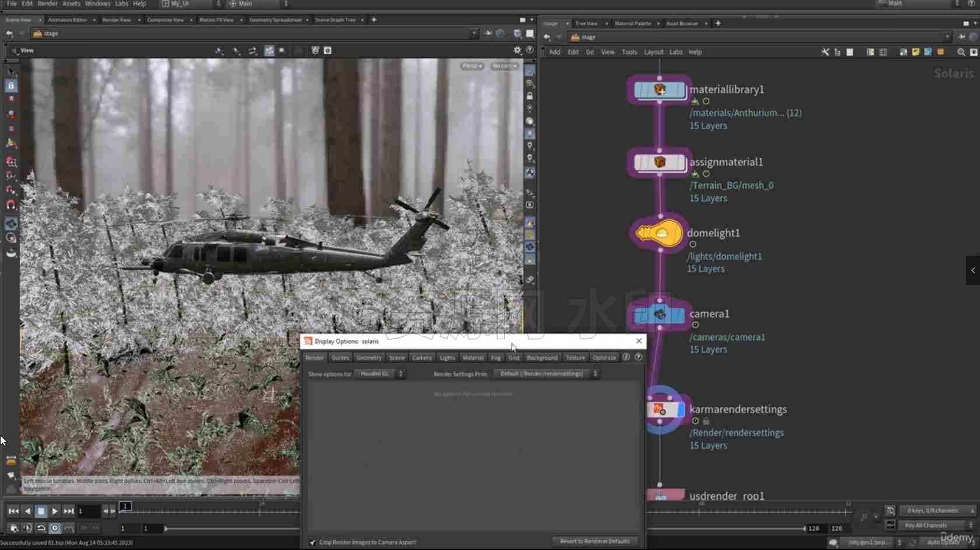Image resolution: width=980 pixels, height=550 pixels.
Task: Toggle the display flag on materiallibrary1 node
Action: tap(682, 90)
